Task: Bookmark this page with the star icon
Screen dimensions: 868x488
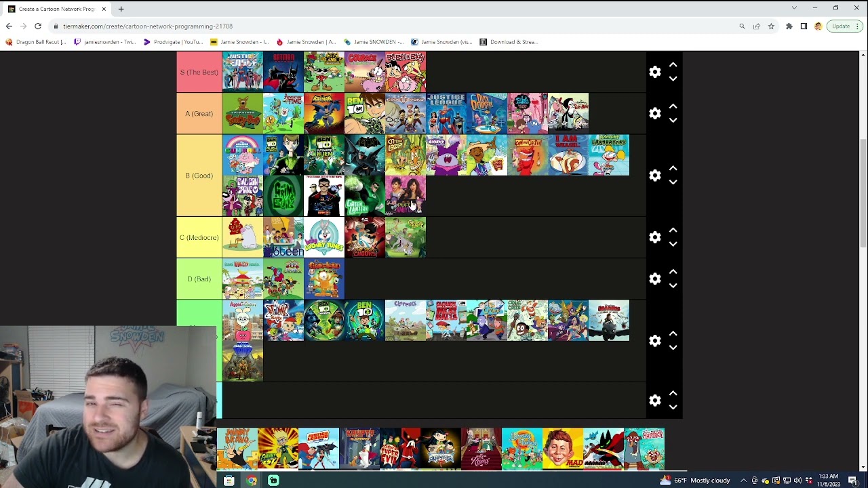Action: (x=771, y=26)
